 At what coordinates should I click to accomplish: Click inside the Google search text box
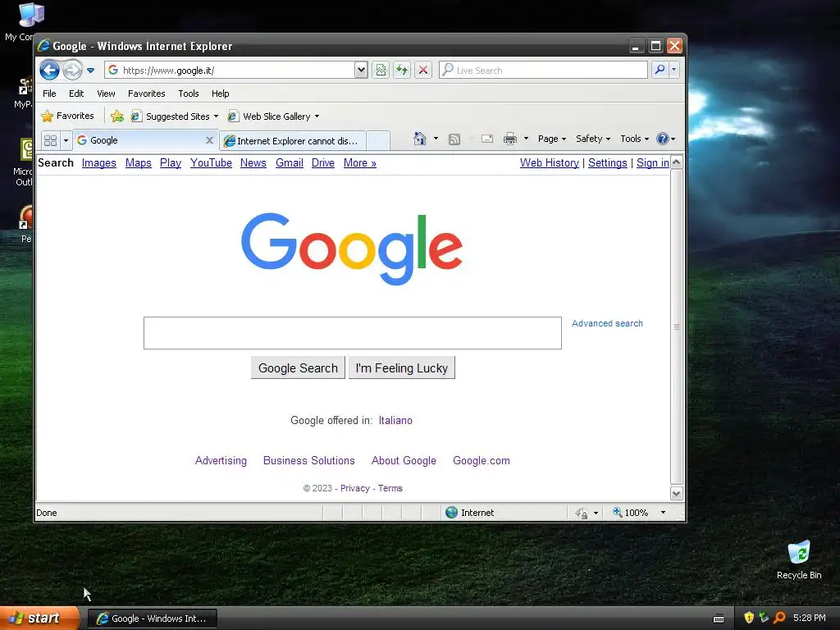click(353, 333)
